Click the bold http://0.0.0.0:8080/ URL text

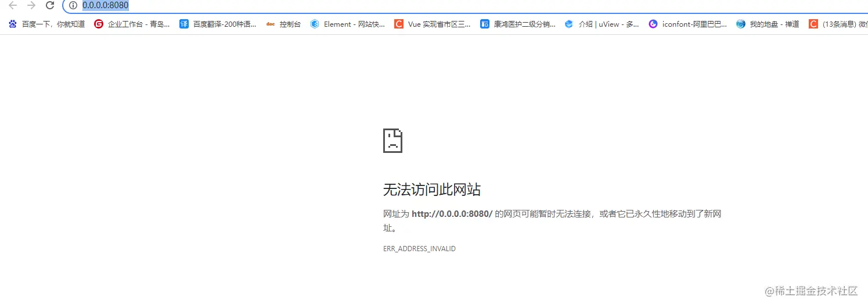[x=452, y=214]
